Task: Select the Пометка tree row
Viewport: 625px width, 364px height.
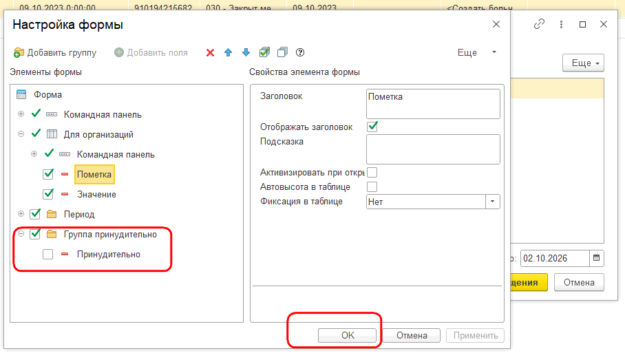Action: click(x=94, y=175)
